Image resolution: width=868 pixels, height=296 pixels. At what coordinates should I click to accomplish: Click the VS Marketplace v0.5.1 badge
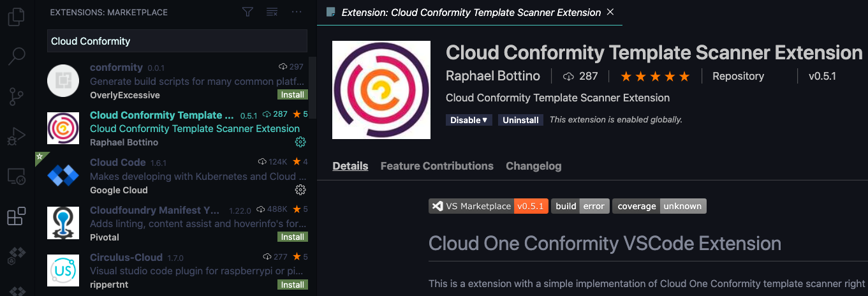point(489,206)
